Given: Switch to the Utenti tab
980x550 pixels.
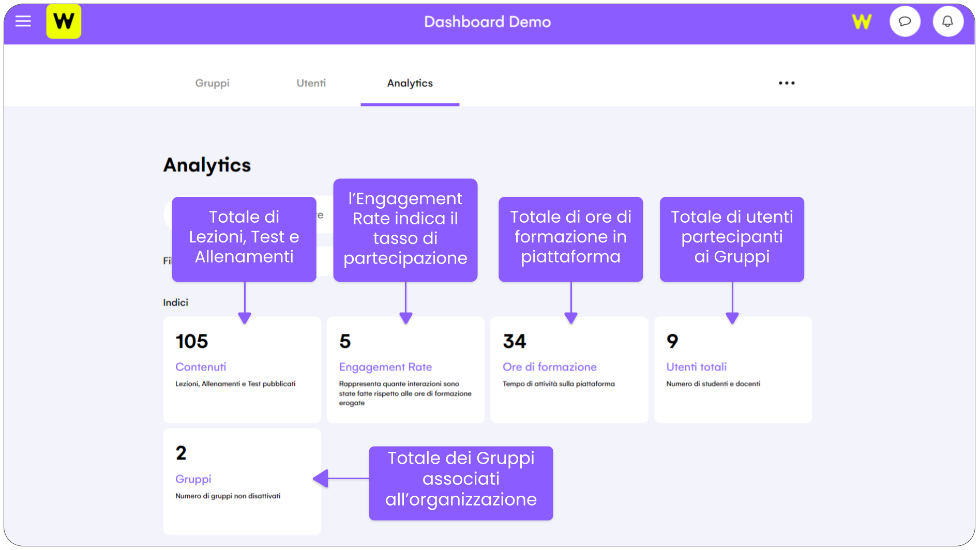Looking at the screenshot, I should tap(311, 83).
